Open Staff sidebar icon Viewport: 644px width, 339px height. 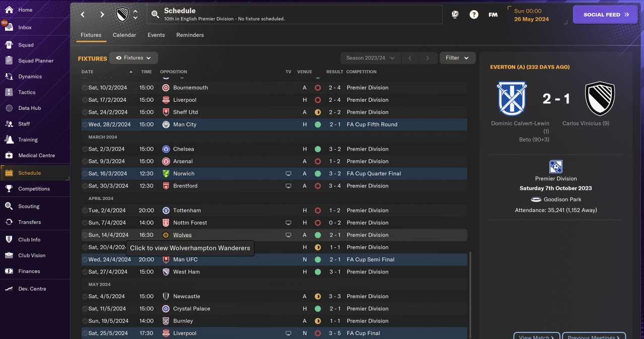[9, 123]
